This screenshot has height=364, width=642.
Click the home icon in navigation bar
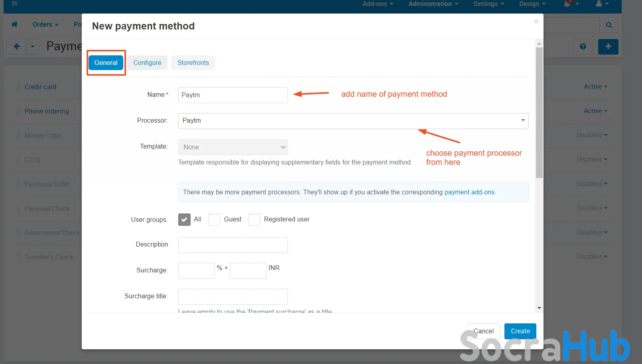14,24
